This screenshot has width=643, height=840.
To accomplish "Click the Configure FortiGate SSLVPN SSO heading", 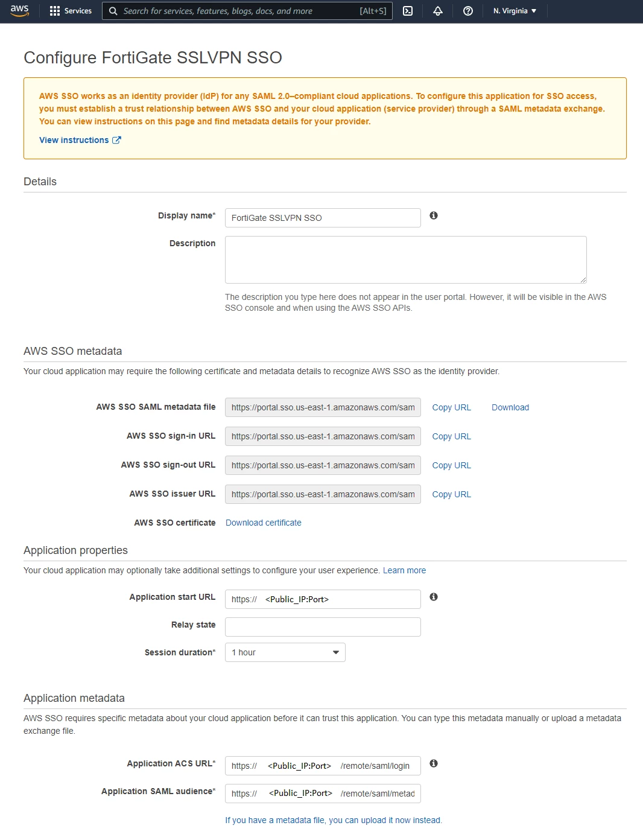I will click(153, 57).
